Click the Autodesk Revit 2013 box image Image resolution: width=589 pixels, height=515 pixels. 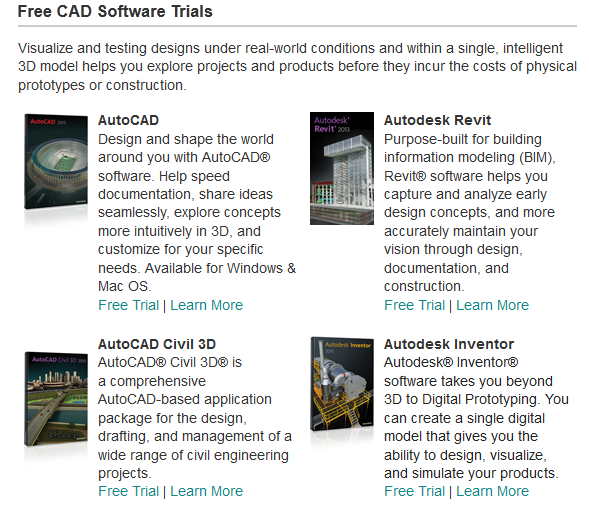pos(342,168)
